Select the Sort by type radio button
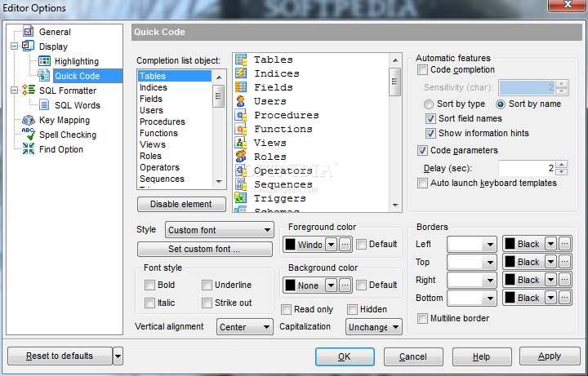588x376 pixels. (x=428, y=104)
